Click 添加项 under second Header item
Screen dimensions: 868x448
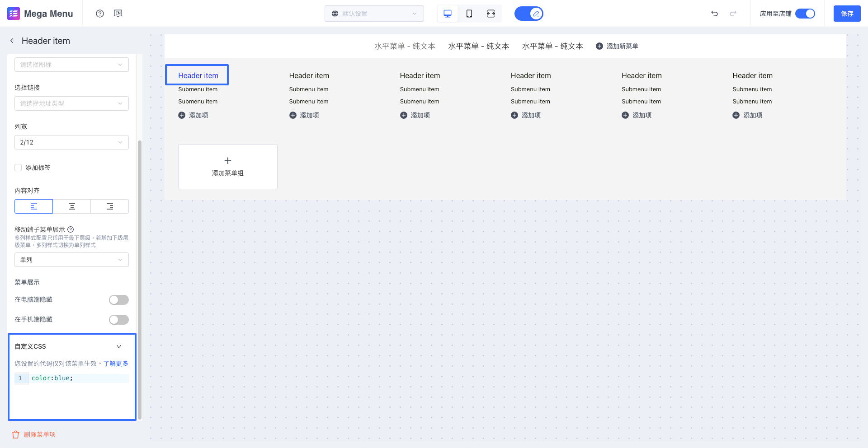tap(304, 115)
